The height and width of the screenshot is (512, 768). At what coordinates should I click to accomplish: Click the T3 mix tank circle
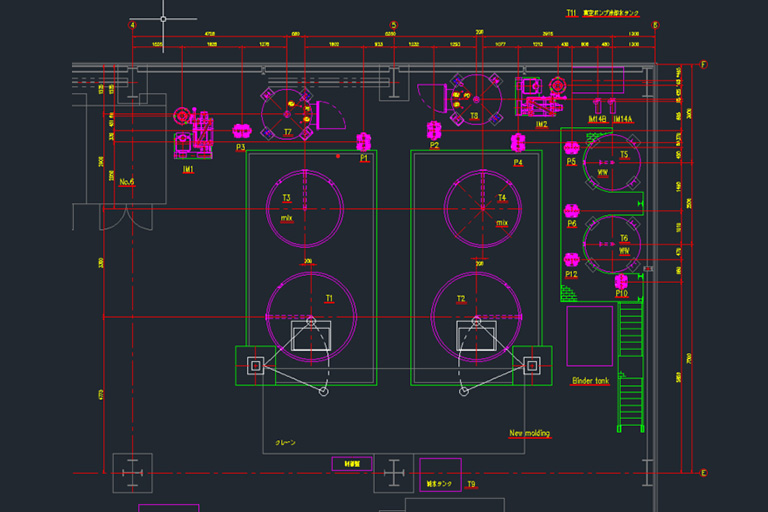click(x=305, y=208)
